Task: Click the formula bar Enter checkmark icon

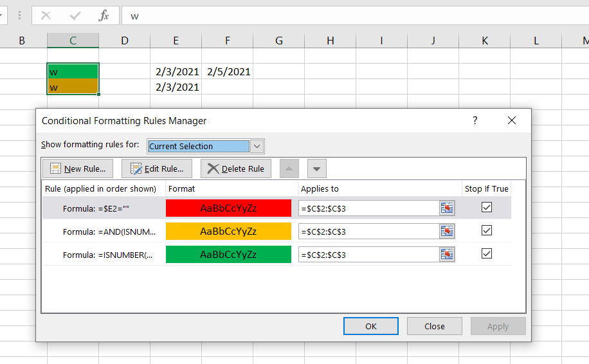Action: point(75,16)
